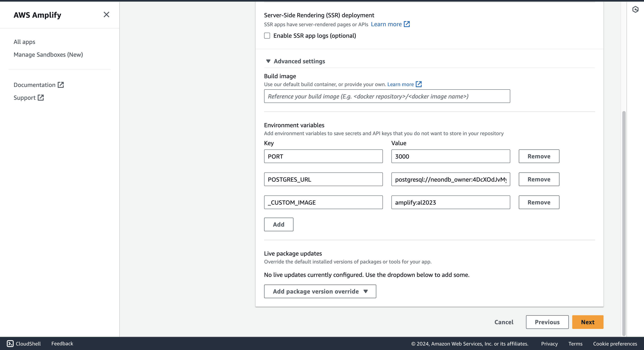Open the CloudShell terminal icon
Image resolution: width=644 pixels, height=350 pixels.
10,343
